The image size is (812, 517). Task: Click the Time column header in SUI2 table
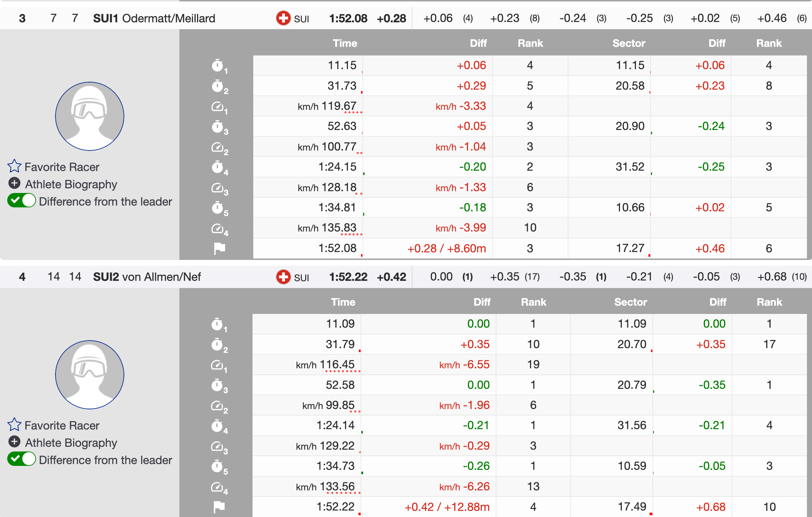click(x=343, y=302)
